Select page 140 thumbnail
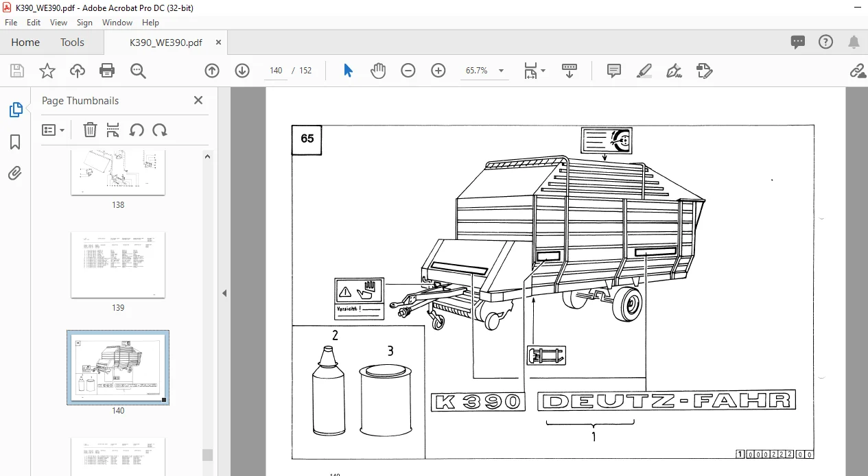Image resolution: width=868 pixels, height=476 pixels. [x=118, y=368]
